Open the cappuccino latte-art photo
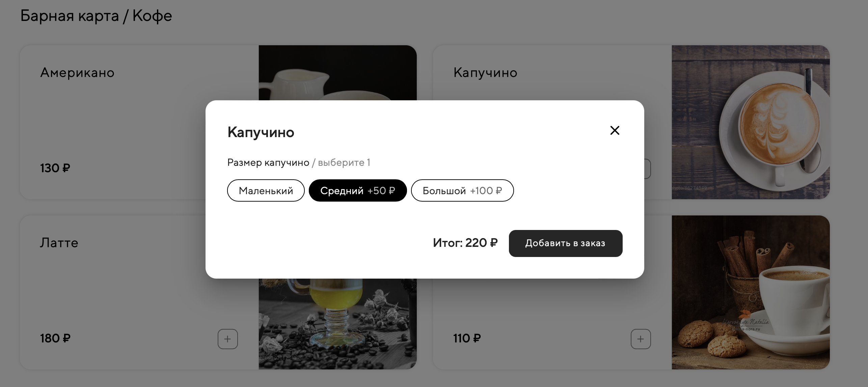The image size is (868, 387). pyautogui.click(x=751, y=122)
